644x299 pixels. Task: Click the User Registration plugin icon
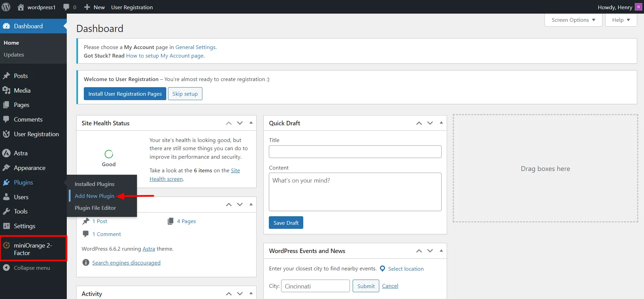pos(6,134)
